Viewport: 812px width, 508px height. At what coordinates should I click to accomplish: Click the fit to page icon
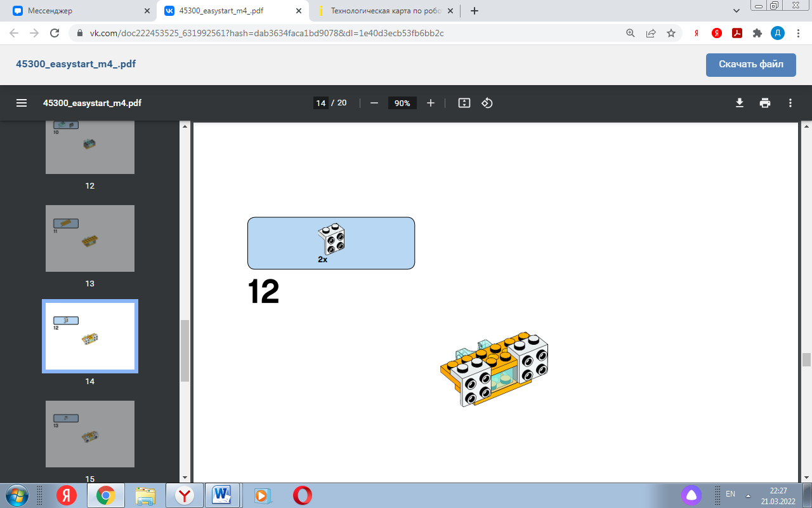point(464,103)
